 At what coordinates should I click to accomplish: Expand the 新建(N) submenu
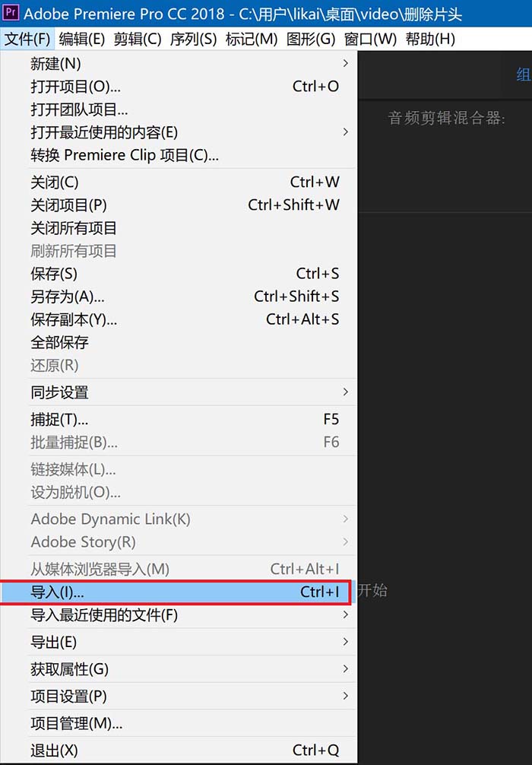point(179,63)
